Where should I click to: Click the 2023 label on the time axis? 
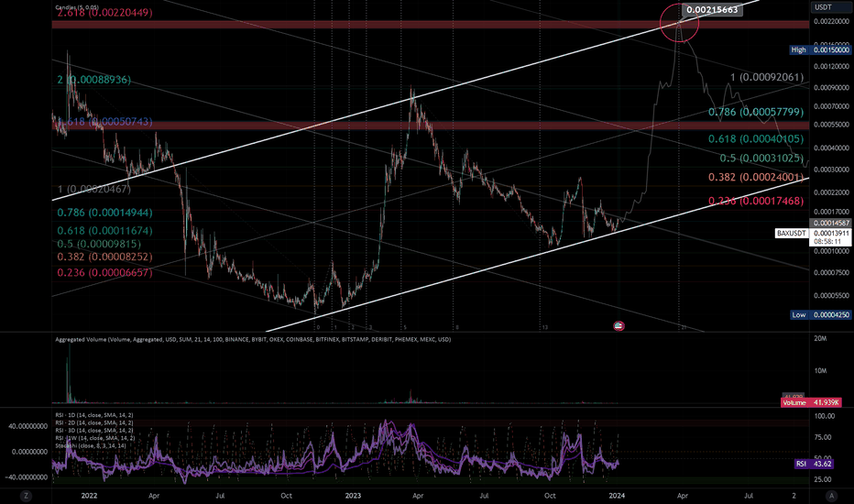point(353,496)
